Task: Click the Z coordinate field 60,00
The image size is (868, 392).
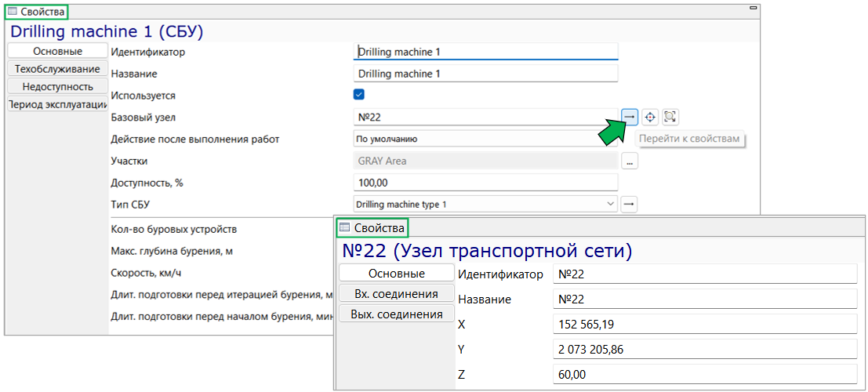Action: [705, 375]
